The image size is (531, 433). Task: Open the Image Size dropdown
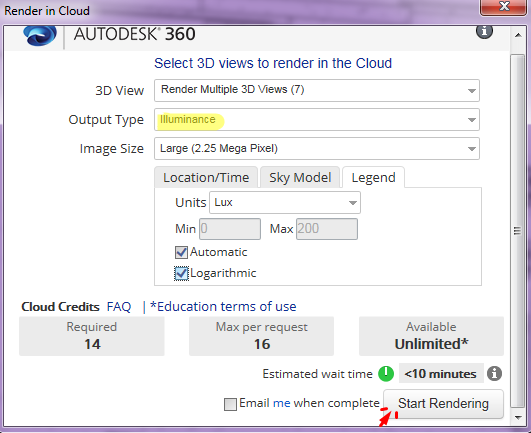(x=317, y=148)
